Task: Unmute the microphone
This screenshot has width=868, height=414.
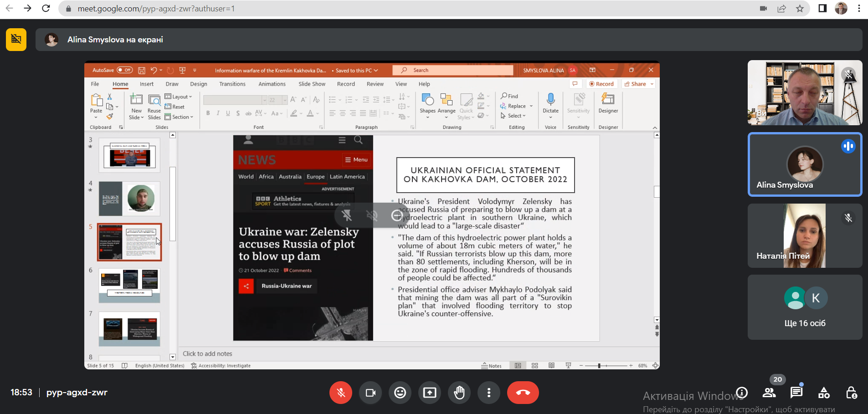Action: [x=341, y=393]
